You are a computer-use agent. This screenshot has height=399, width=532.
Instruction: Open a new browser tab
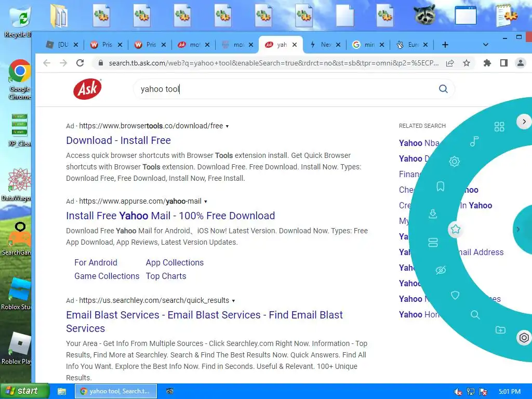coord(445,45)
